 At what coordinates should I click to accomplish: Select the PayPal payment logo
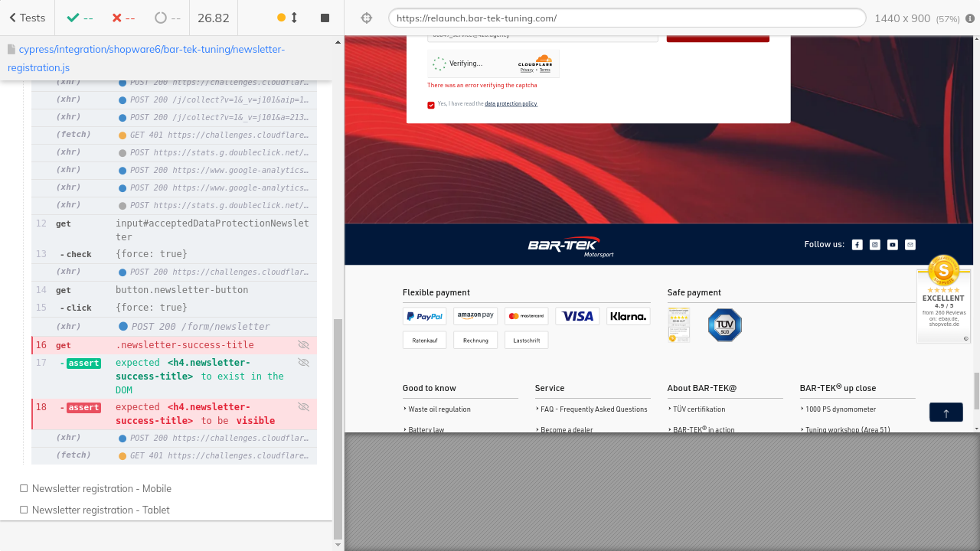click(424, 316)
